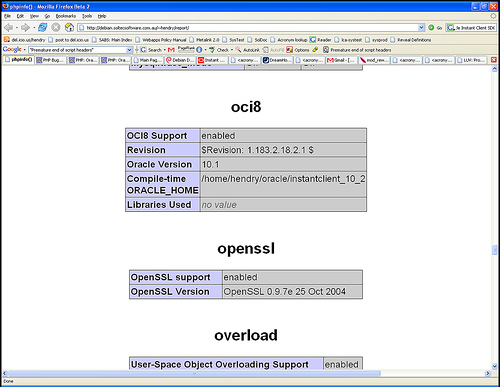Switch to the Main Pag... tab
Screen dimensions: 500x387
148,60
